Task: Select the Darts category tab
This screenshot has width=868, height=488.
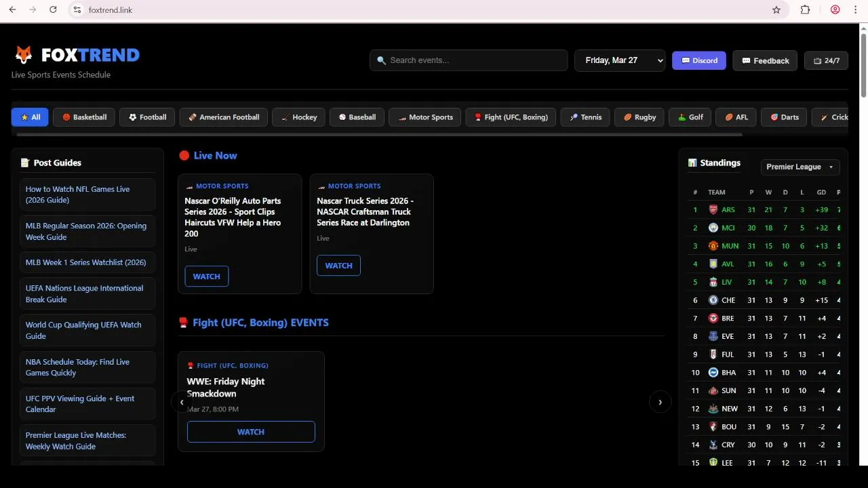Action: (784, 117)
